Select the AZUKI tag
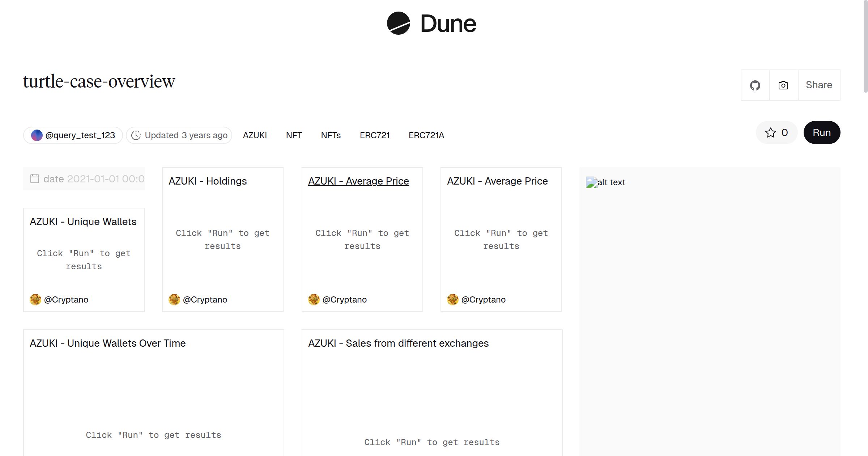 coord(255,135)
